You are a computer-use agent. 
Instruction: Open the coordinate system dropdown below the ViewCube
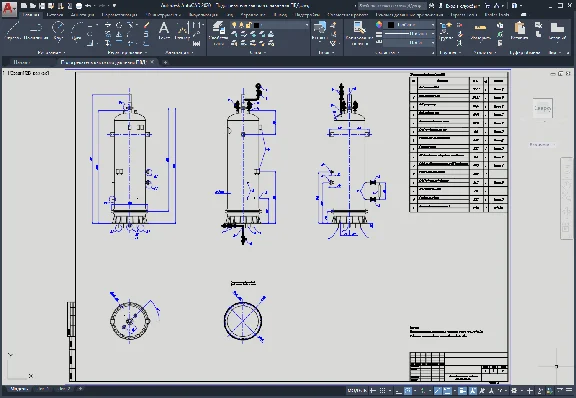point(542,144)
